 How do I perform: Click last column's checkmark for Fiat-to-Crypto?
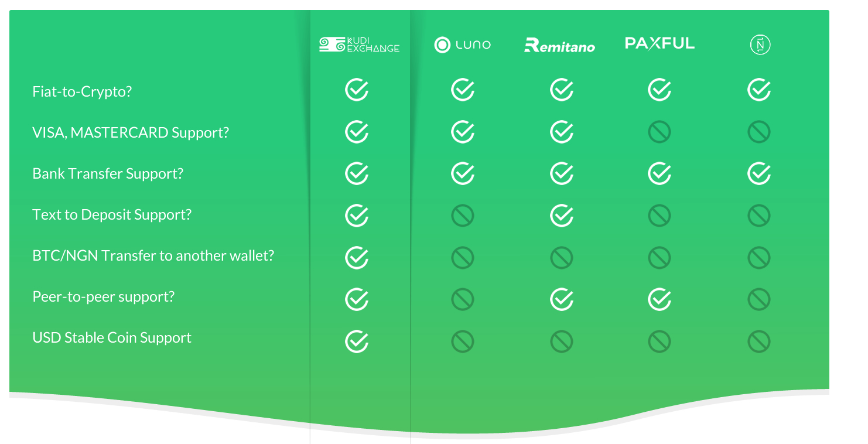coord(759,90)
